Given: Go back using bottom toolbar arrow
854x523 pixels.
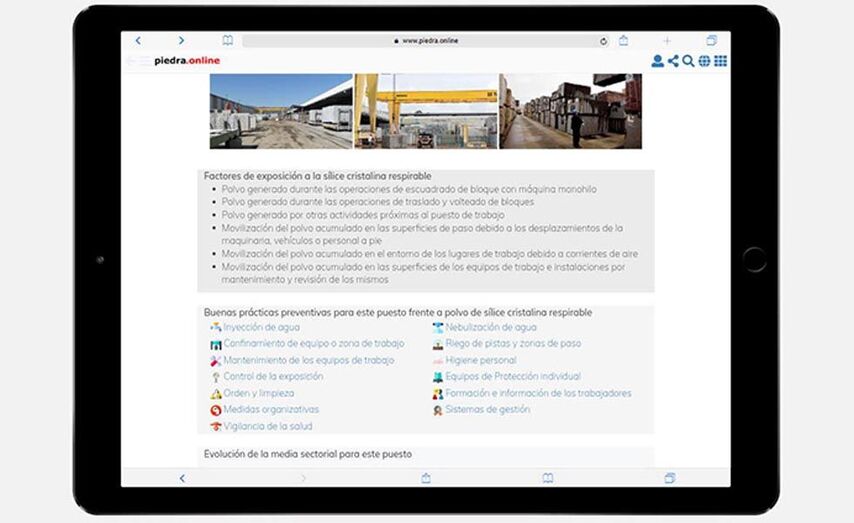Looking at the screenshot, I should tap(182, 478).
